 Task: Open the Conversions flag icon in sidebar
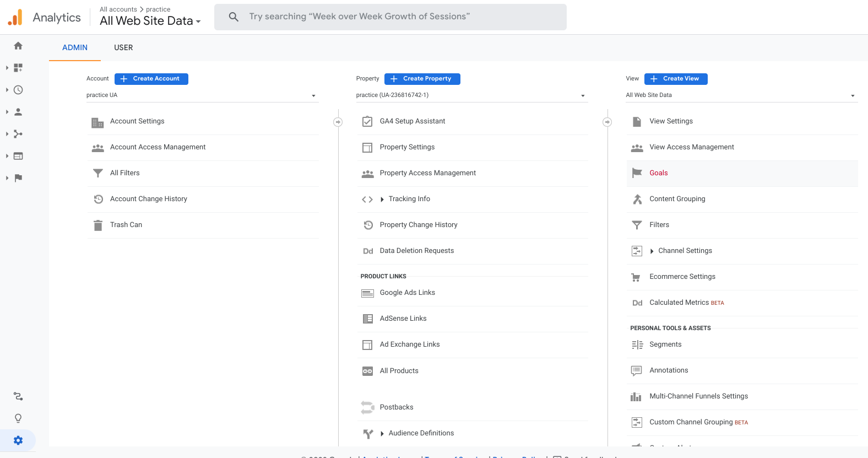tap(18, 178)
